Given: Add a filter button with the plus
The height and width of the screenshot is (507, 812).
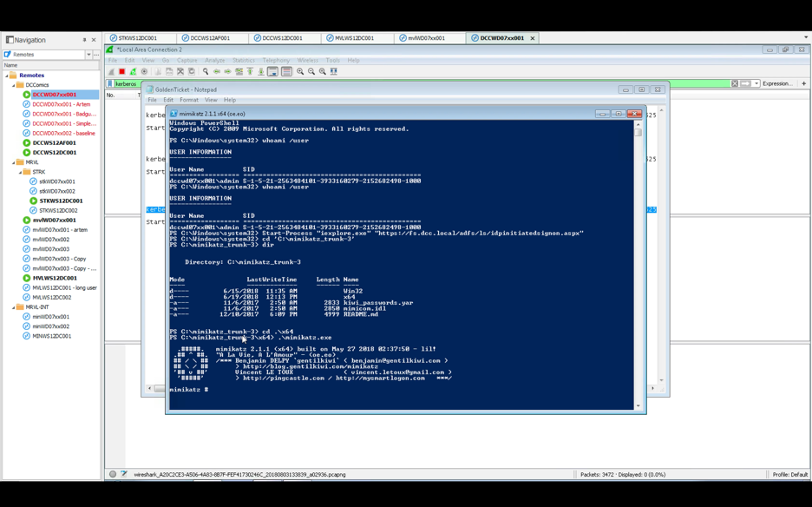Looking at the screenshot, I should (803, 83).
